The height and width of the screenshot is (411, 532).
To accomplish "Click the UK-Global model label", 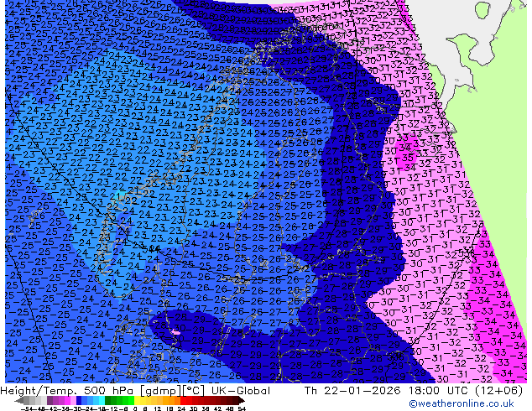I will click(x=241, y=391).
